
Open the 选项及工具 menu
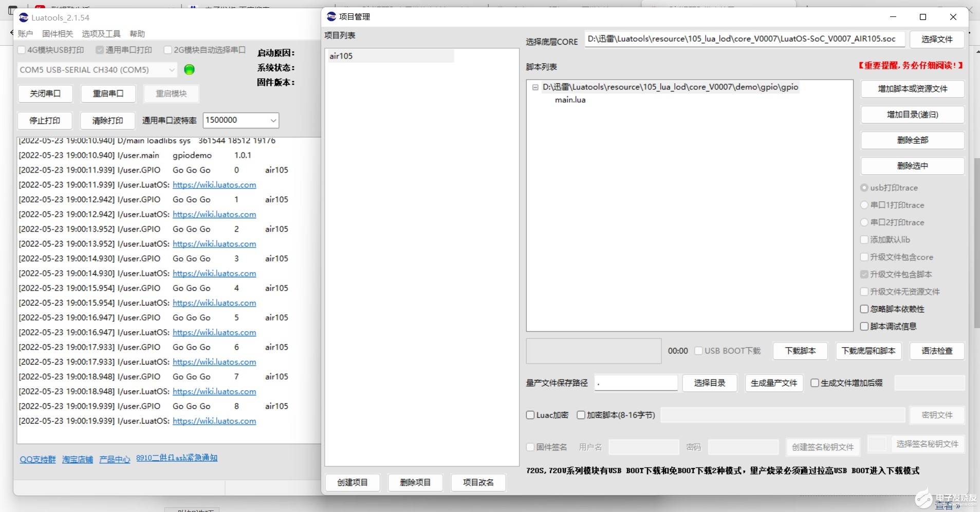(101, 34)
